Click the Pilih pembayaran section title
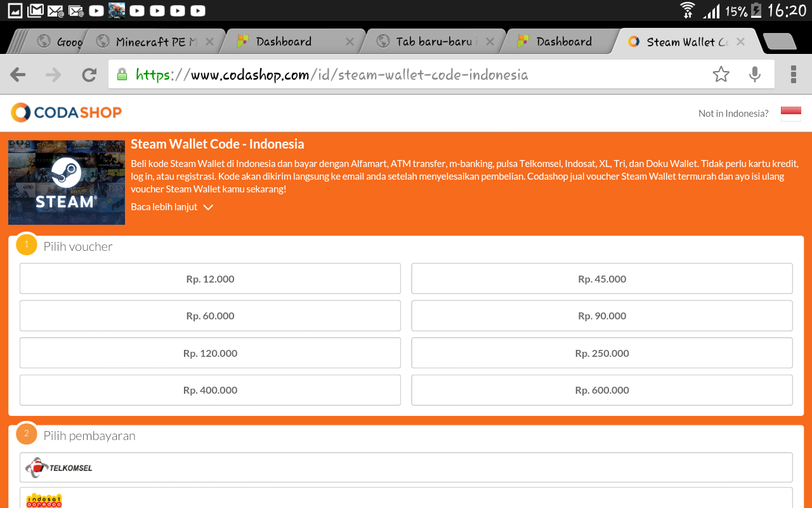Image resolution: width=812 pixels, height=508 pixels. pyautogui.click(x=89, y=436)
